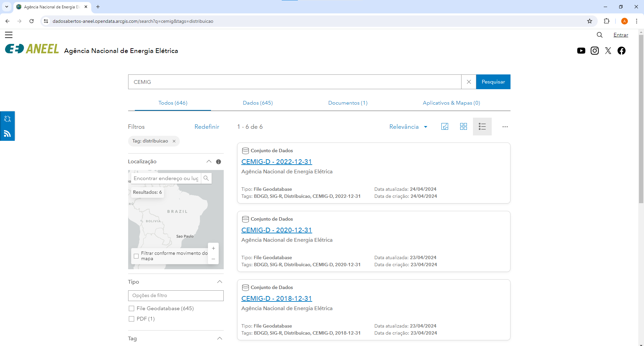644x346 pixels.
Task: Toggle Filtrar conforme movimento do mapa checkbox
Action: coord(136,256)
